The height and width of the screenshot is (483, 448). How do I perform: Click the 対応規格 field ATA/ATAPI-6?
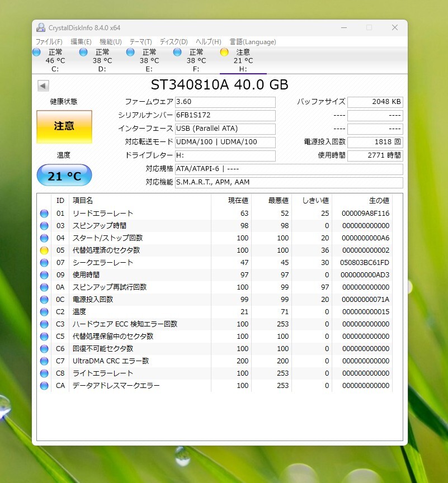[x=289, y=169]
